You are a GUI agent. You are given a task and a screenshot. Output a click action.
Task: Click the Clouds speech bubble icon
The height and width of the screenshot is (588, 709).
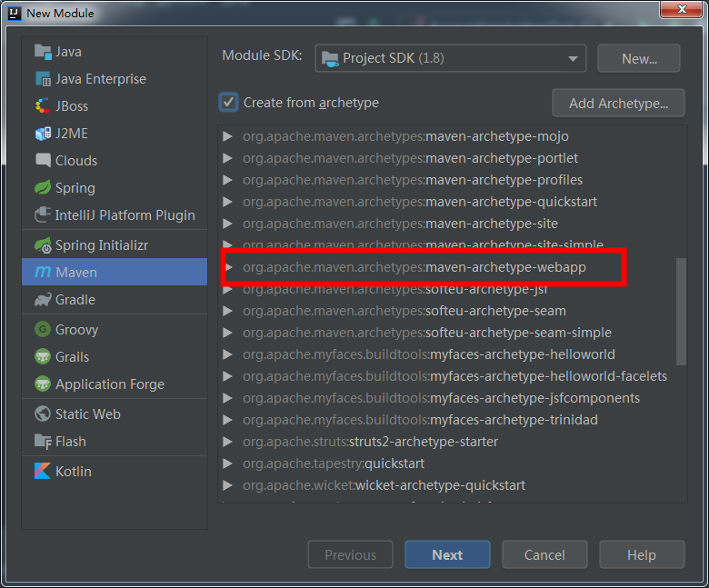pyautogui.click(x=43, y=161)
